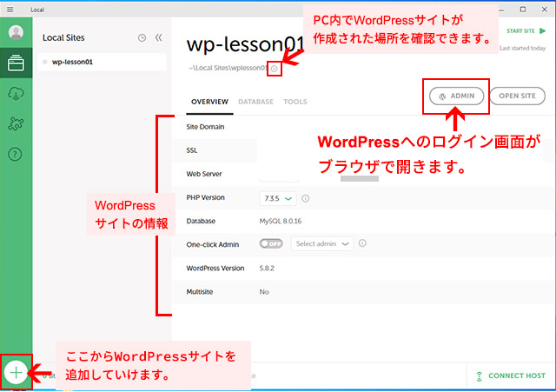Screen dimensions: 556x392
Task: Add a new site with plus button
Action: [x=16, y=373]
